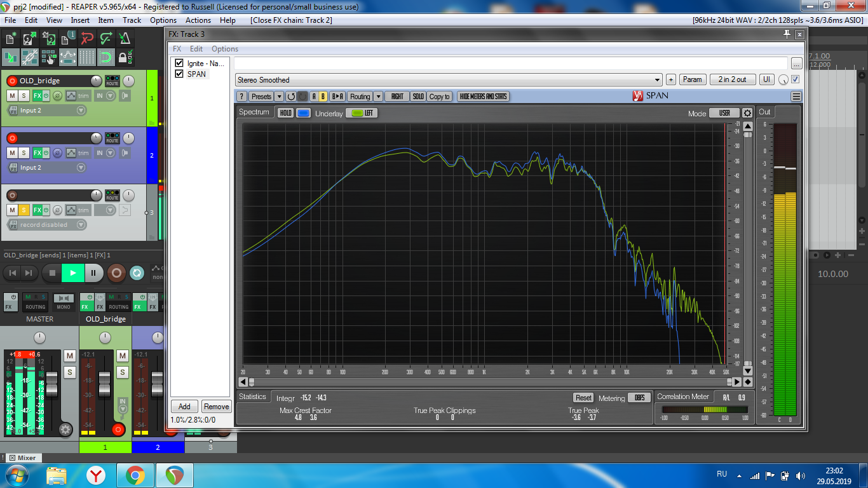Click the Undo toolbar icon
This screenshot has width=868, height=488.
click(x=87, y=39)
